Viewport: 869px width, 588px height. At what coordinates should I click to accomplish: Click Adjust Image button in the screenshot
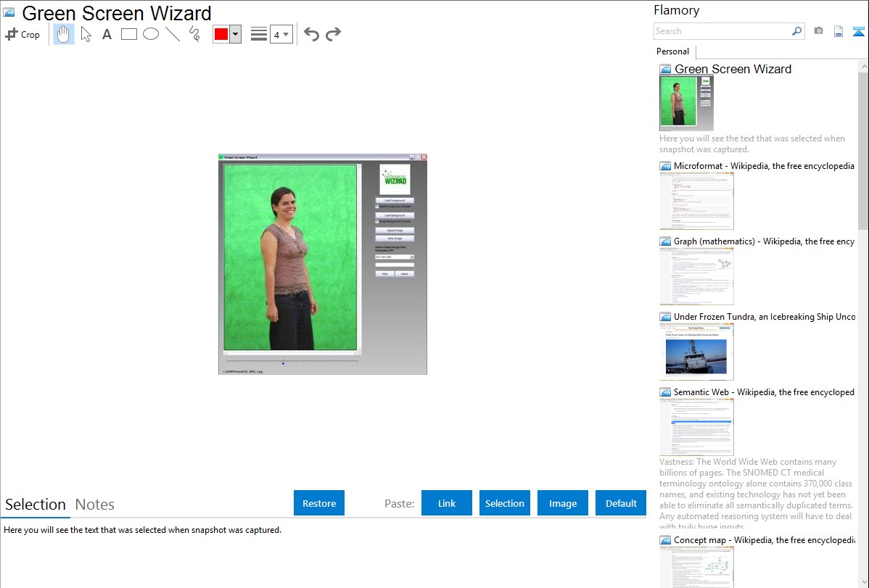click(395, 230)
